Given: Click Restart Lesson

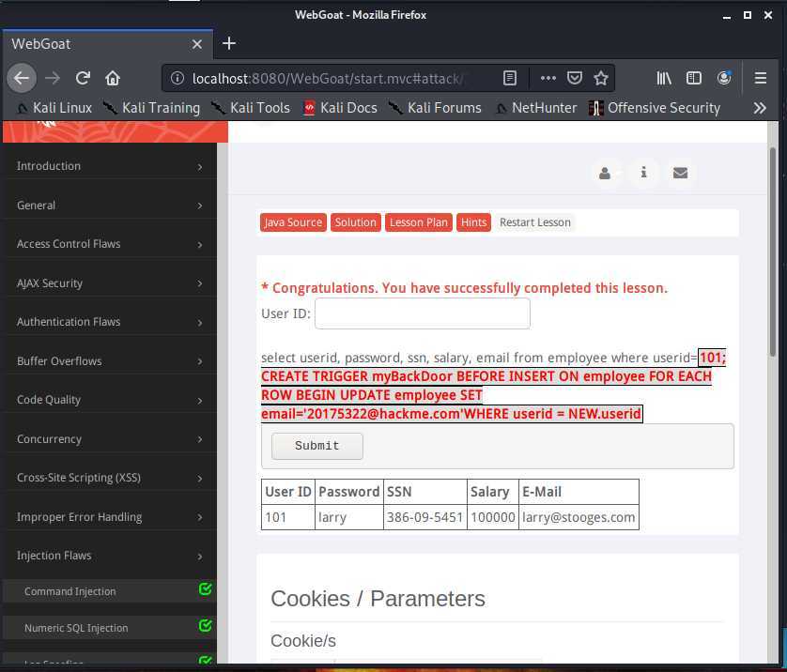Looking at the screenshot, I should (535, 222).
